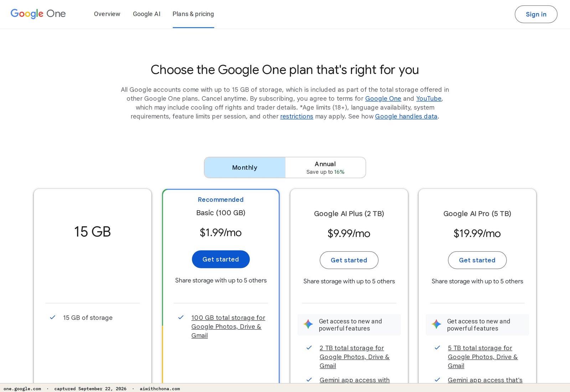
Task: Click 'Share storage with up to 5 others' in AI Plus card
Action: (349, 281)
